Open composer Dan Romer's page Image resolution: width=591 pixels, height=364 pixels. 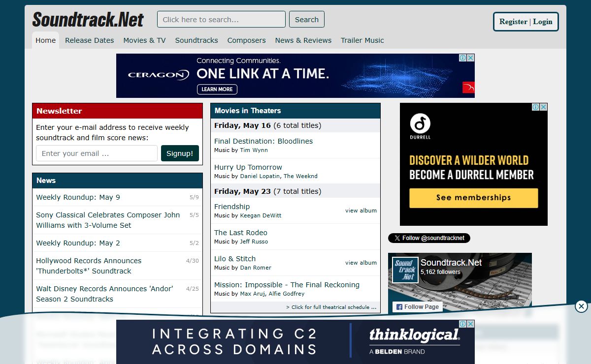[x=256, y=268]
